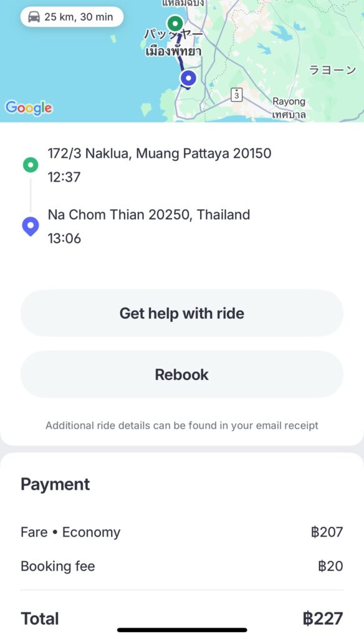This screenshot has width=364, height=639.
Task: Select destination Na Chom Thian 20250, Thailand
Action: (x=148, y=215)
